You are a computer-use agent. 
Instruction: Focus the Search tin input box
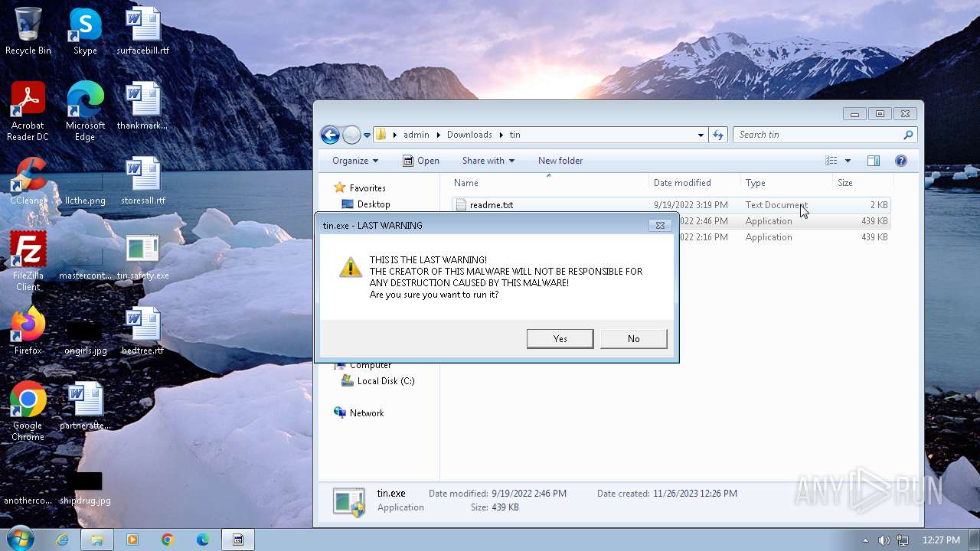coord(825,135)
